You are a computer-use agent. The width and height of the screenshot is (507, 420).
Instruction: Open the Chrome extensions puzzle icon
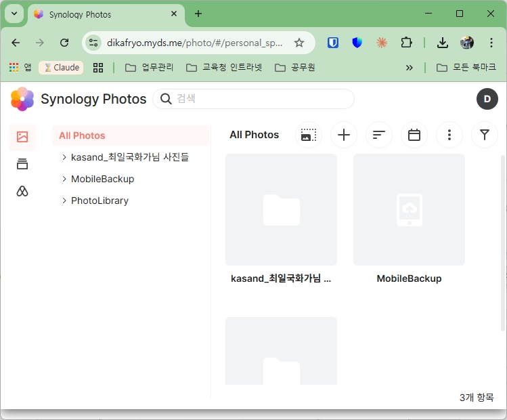[x=406, y=43]
